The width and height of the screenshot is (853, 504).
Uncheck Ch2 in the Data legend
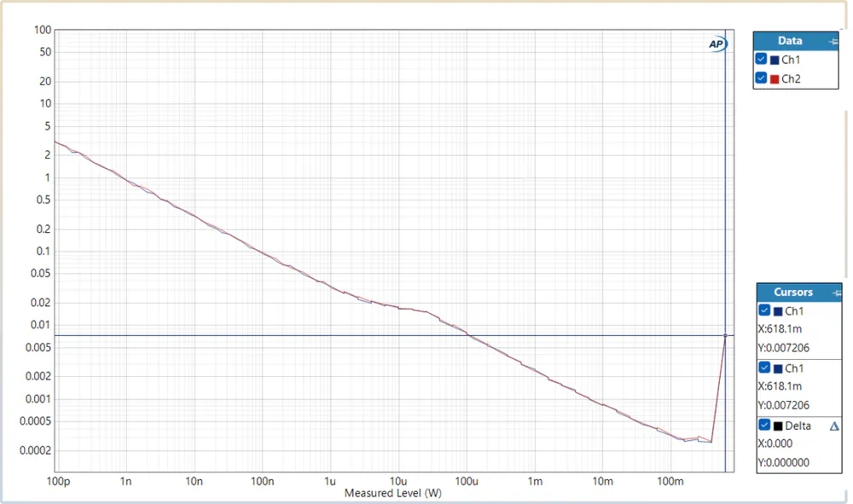coord(762,78)
